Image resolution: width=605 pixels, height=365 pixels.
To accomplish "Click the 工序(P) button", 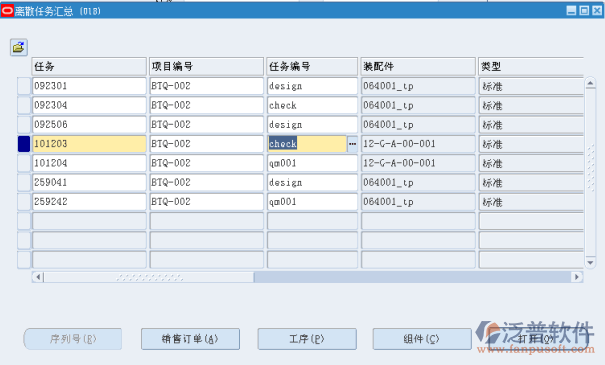I will [x=307, y=339].
